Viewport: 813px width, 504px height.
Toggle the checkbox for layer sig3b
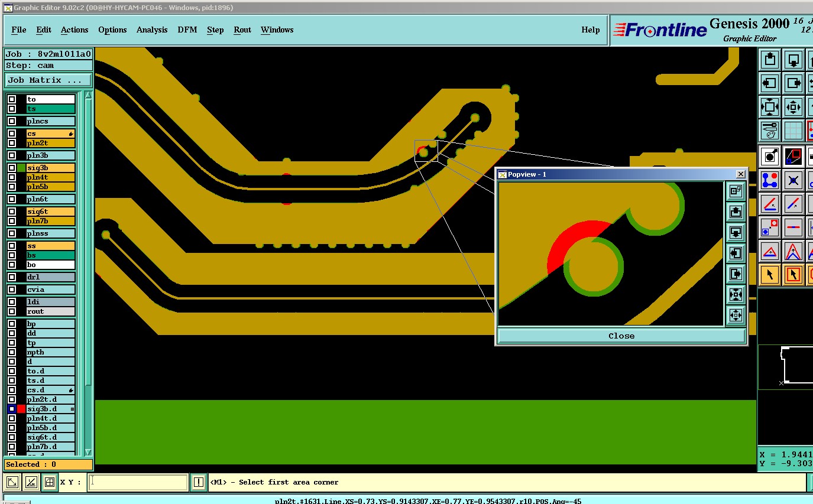(12, 168)
